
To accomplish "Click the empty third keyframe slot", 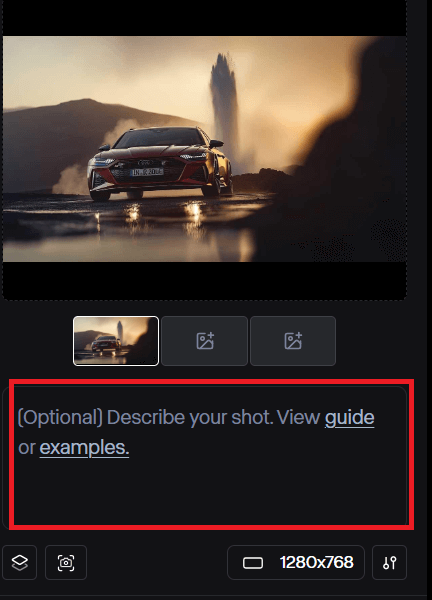I will [x=293, y=341].
